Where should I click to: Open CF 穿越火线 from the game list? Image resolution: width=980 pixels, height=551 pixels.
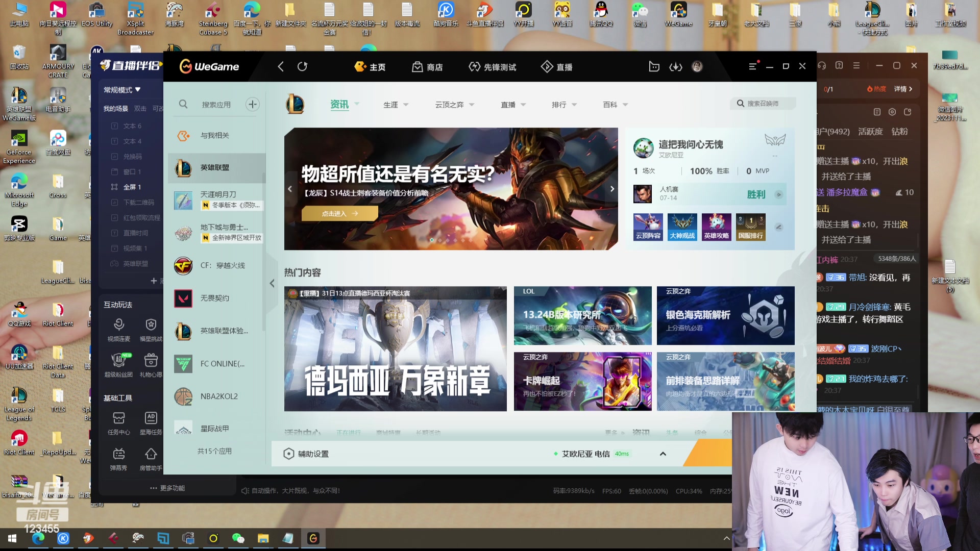click(x=216, y=265)
